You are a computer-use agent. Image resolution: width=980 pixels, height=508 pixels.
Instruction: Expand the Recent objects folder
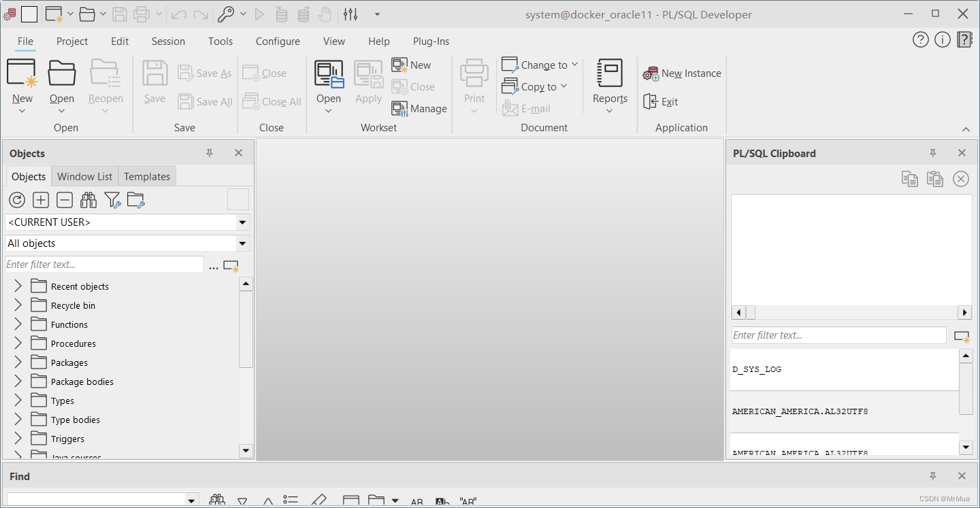[x=18, y=286]
